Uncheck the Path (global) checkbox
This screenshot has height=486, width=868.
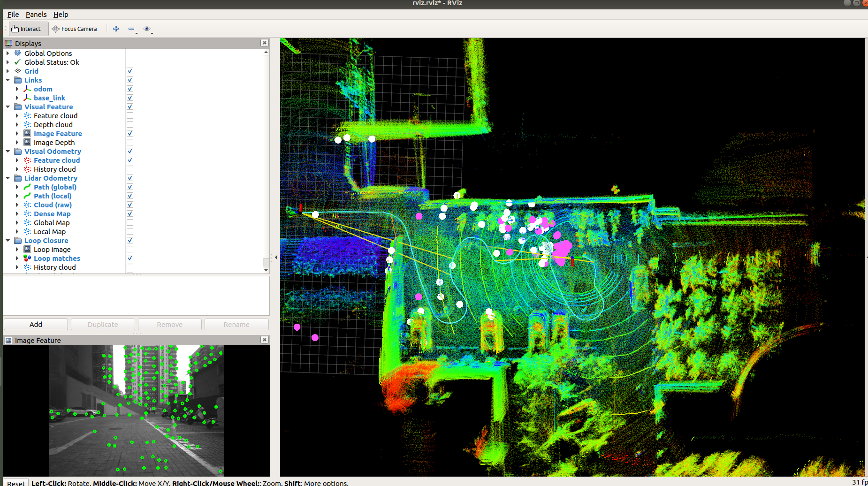pyautogui.click(x=130, y=187)
